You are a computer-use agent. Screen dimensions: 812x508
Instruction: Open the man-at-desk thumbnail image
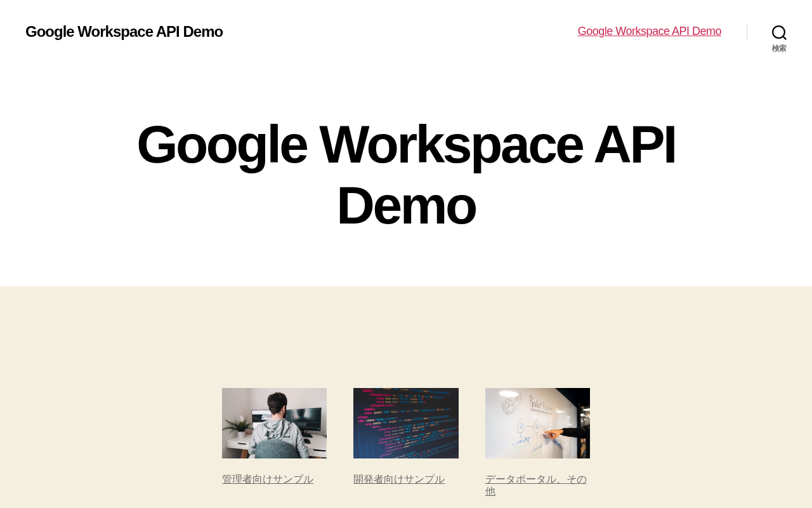pos(274,423)
